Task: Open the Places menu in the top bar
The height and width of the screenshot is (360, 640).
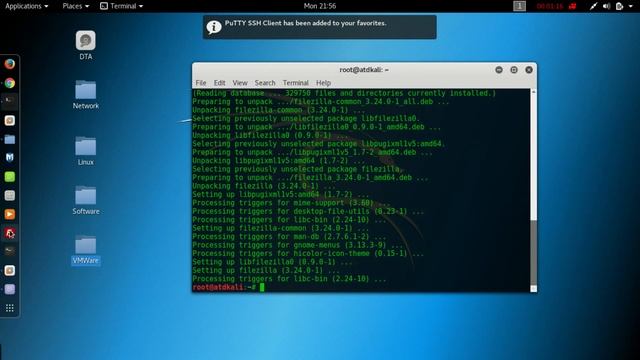Action: [x=76, y=6]
